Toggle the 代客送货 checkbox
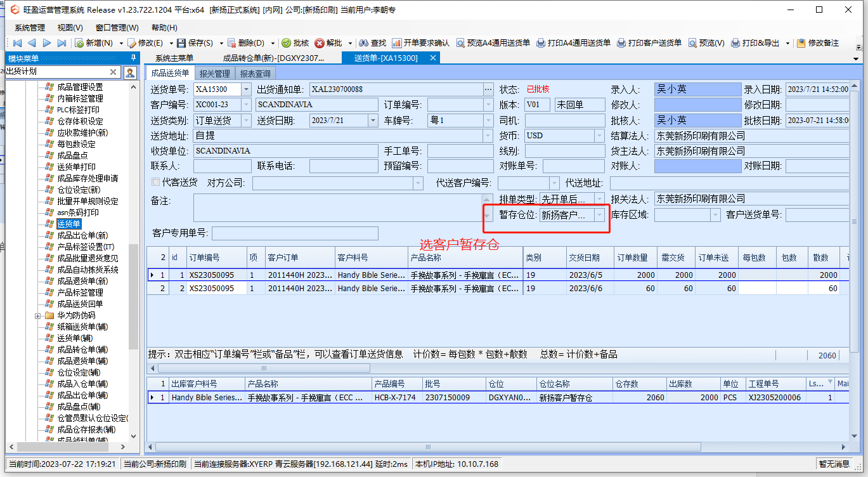868x477 pixels. pyautogui.click(x=156, y=183)
